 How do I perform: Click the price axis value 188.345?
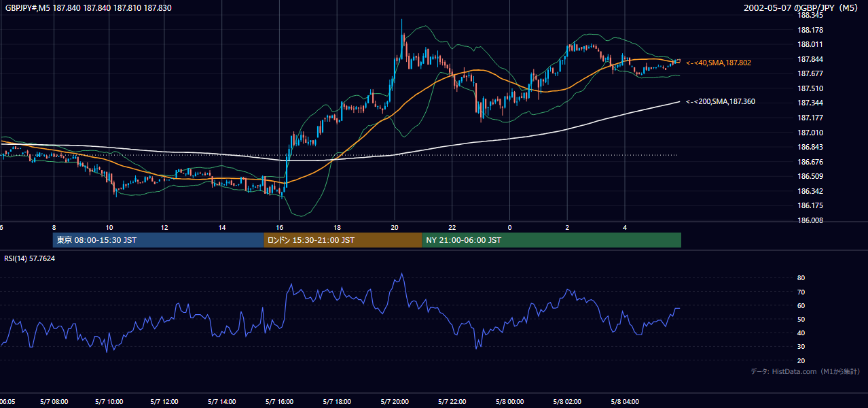tap(810, 15)
